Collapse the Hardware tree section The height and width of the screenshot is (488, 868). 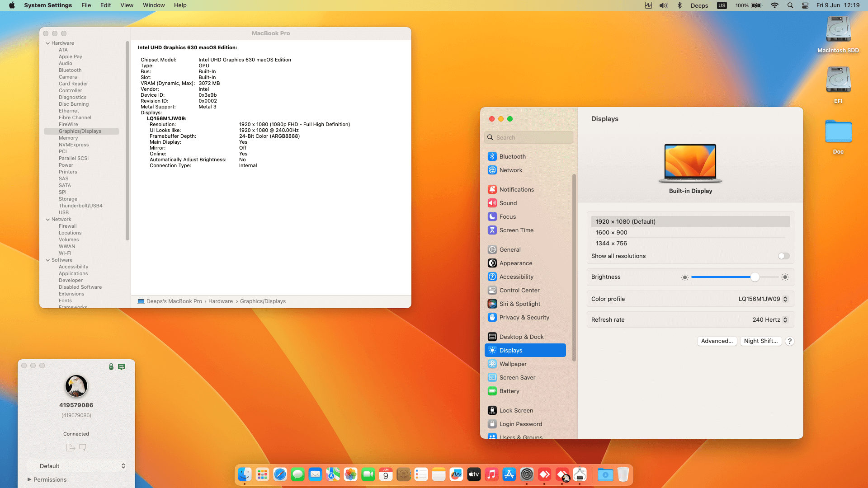click(x=48, y=43)
